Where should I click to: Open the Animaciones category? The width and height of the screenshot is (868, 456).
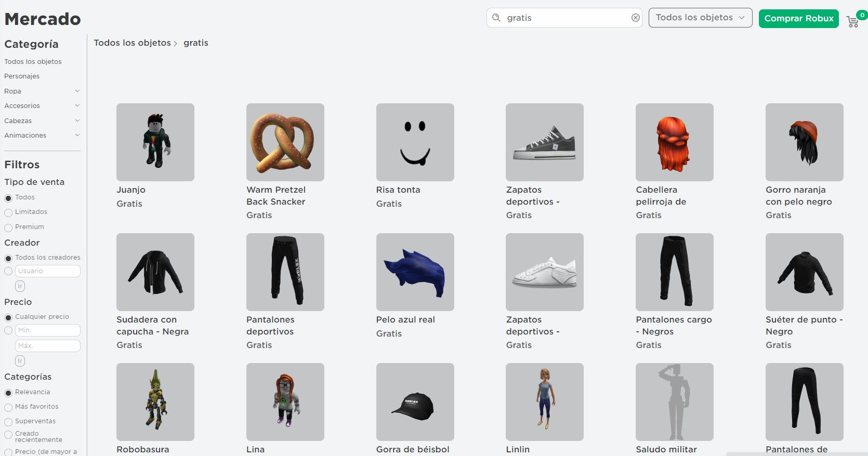25,135
